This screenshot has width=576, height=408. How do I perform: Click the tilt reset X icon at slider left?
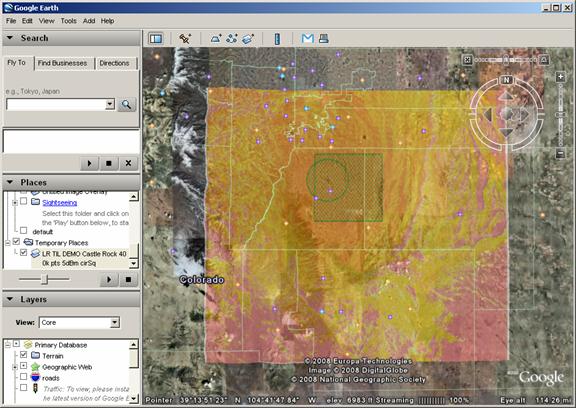[x=467, y=59]
